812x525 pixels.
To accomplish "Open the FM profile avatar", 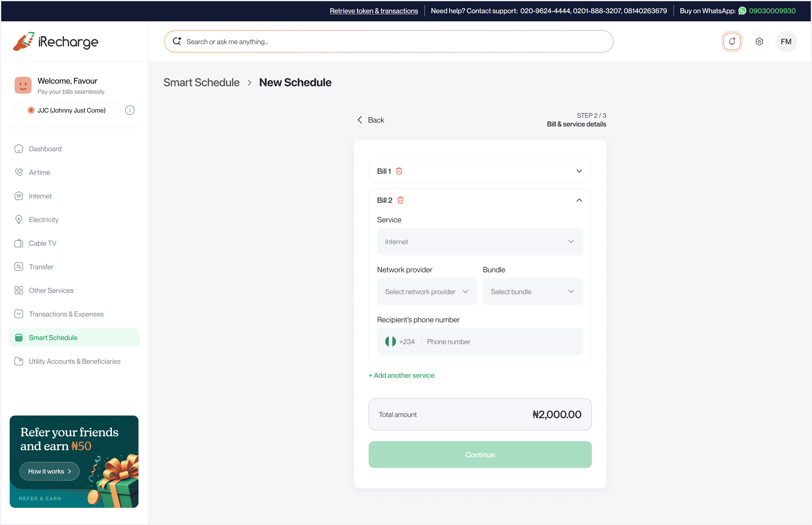I will (786, 42).
